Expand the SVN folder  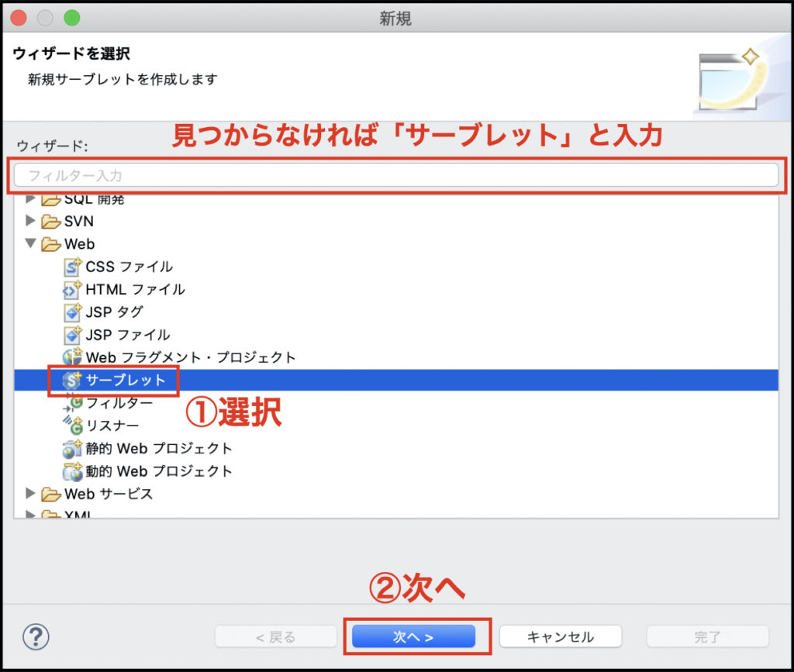click(x=30, y=221)
